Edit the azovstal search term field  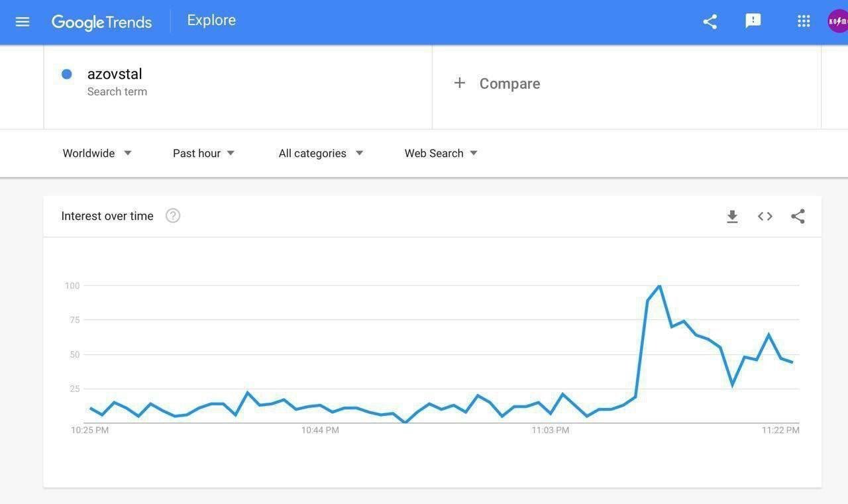point(115,74)
